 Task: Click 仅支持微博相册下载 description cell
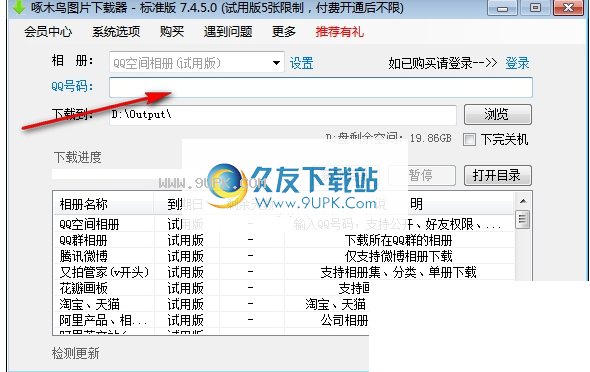[x=398, y=256]
